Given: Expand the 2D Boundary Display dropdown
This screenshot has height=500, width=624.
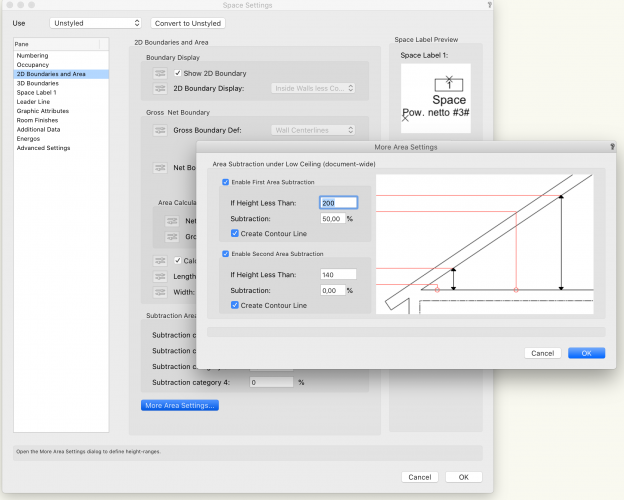Looking at the screenshot, I should tap(313, 89).
